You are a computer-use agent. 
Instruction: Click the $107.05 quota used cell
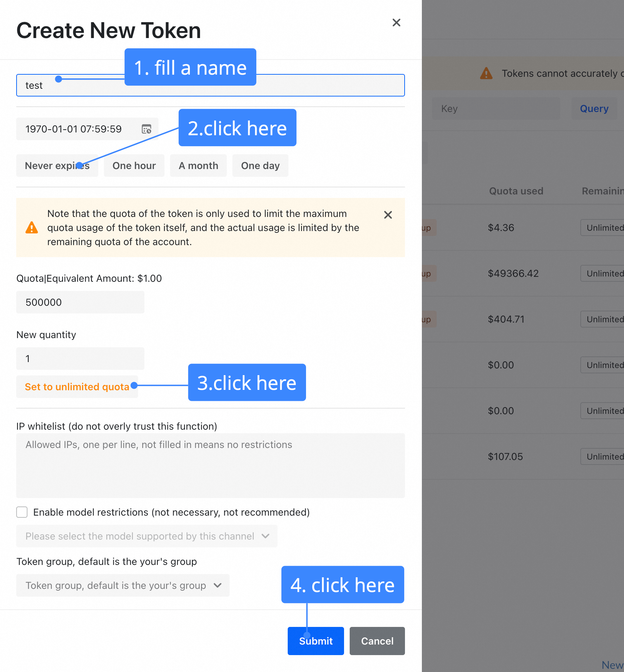(x=505, y=456)
